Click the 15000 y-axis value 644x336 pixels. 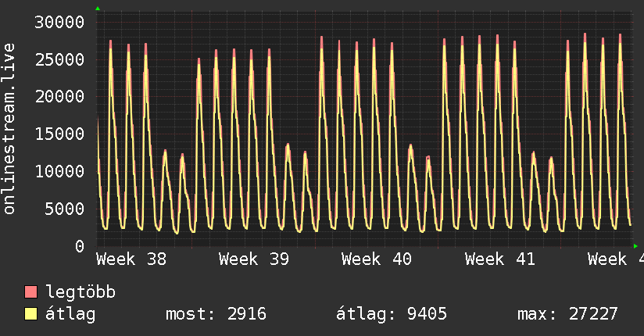click(59, 134)
